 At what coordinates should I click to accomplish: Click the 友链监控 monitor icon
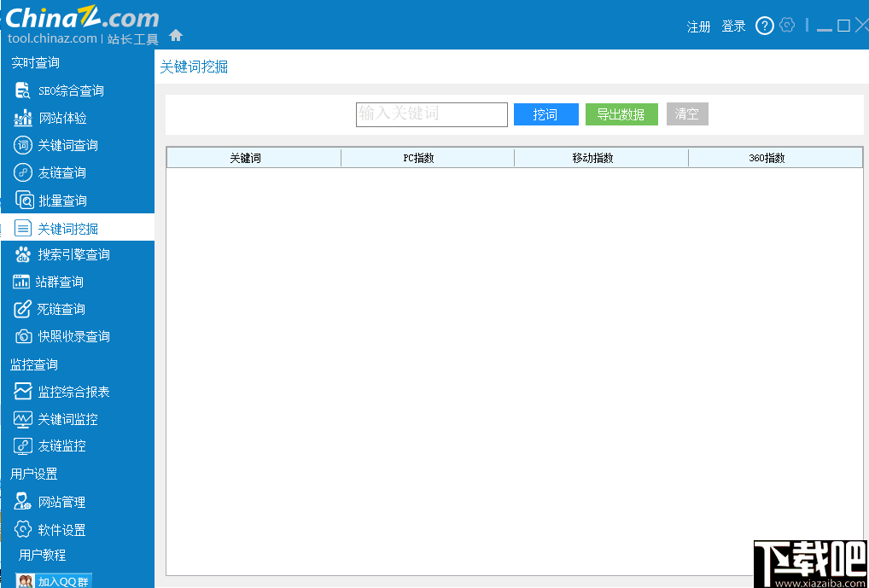pyautogui.click(x=23, y=445)
